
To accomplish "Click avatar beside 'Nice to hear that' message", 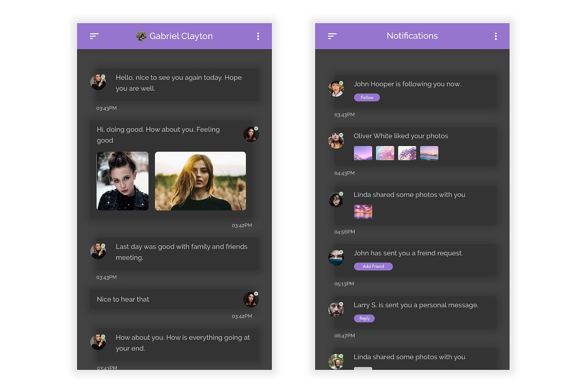I will 251,299.
